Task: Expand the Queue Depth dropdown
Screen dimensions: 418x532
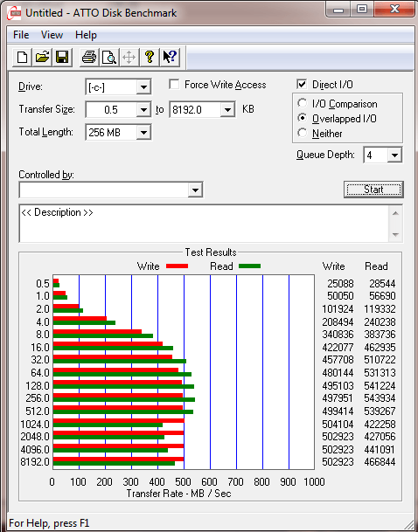Action: coord(394,155)
